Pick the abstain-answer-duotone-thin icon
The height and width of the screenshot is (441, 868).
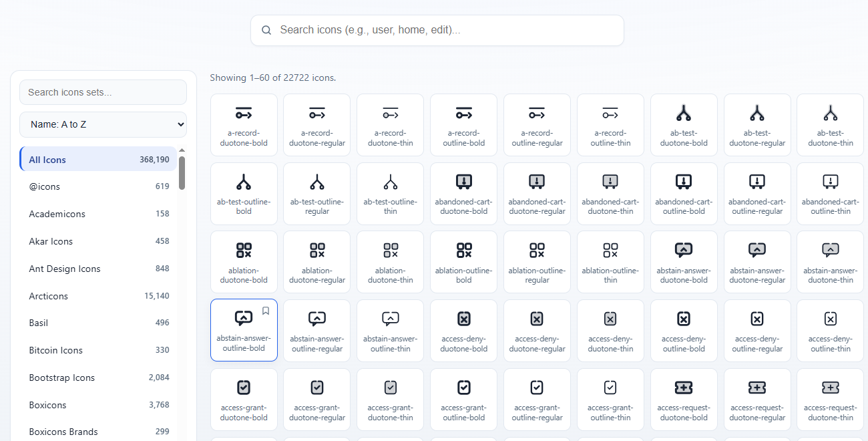tap(830, 262)
